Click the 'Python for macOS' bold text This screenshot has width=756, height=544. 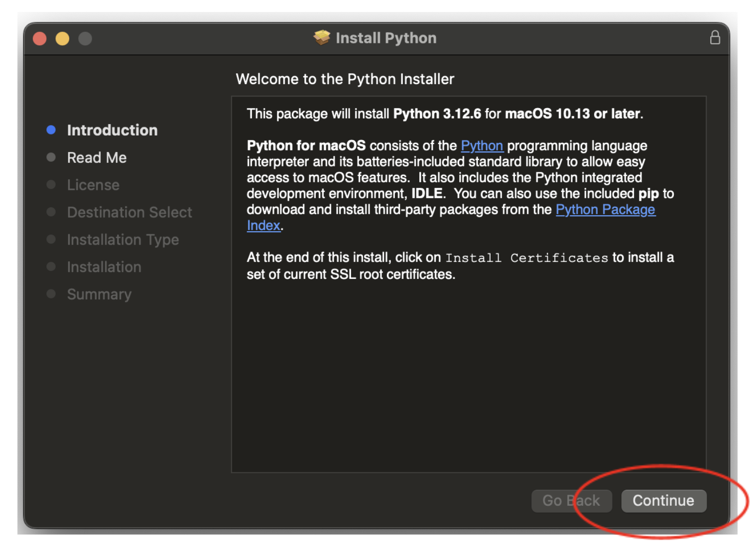(306, 146)
